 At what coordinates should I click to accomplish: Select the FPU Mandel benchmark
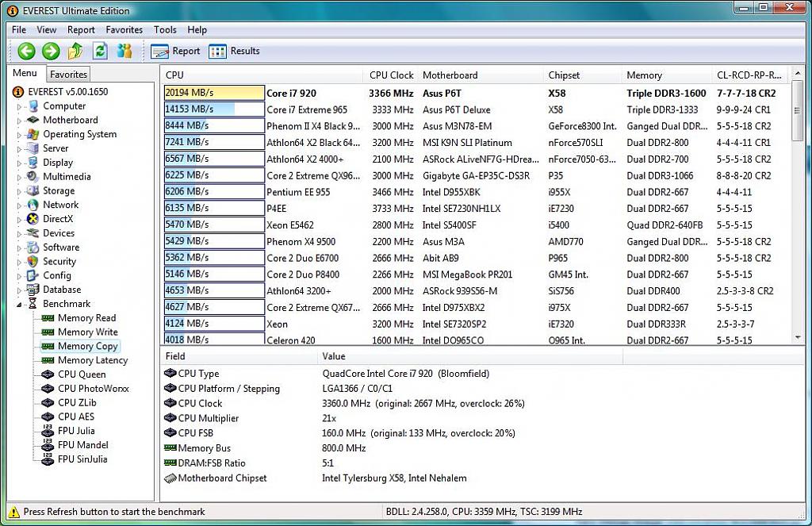(x=82, y=444)
